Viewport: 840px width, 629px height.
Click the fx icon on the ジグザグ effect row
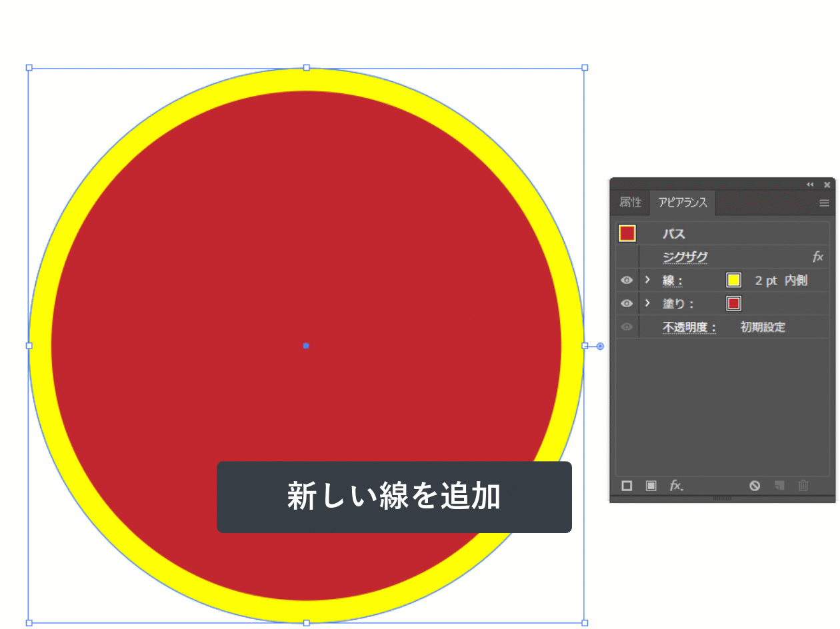pyautogui.click(x=819, y=257)
